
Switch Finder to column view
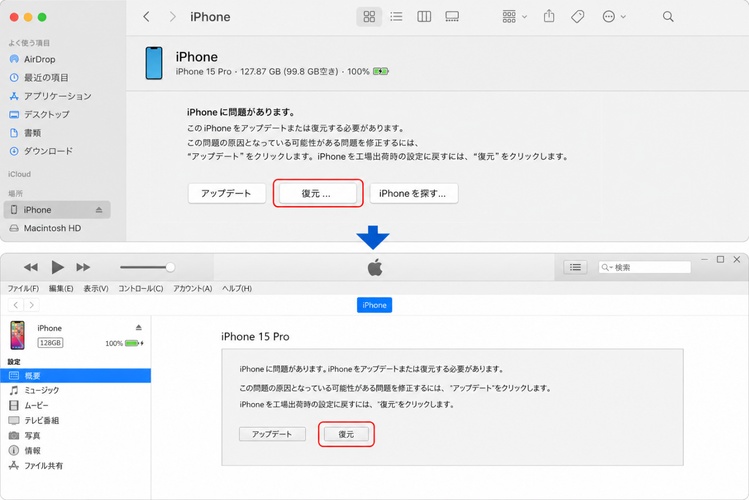[424, 17]
